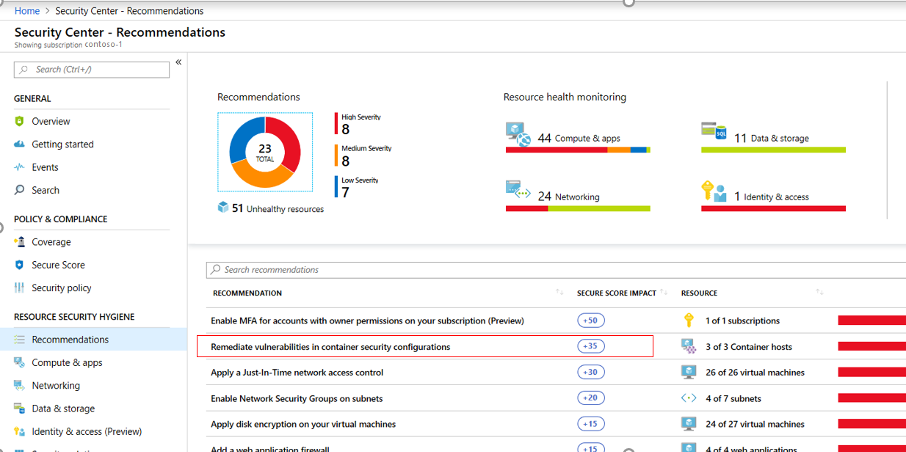Image resolution: width=906 pixels, height=452 pixels.
Task: Open Overview in sidebar
Action: click(51, 121)
